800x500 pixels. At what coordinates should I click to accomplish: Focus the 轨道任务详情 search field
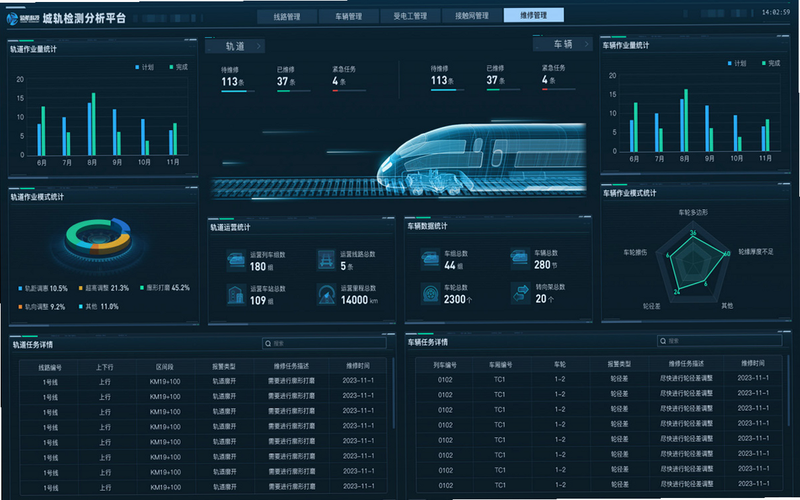324,343
